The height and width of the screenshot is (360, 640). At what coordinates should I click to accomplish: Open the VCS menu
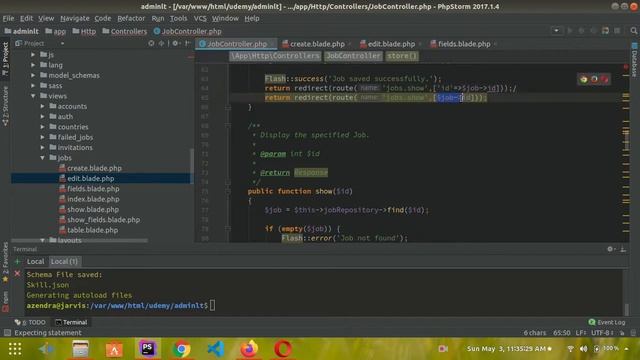(x=200, y=18)
